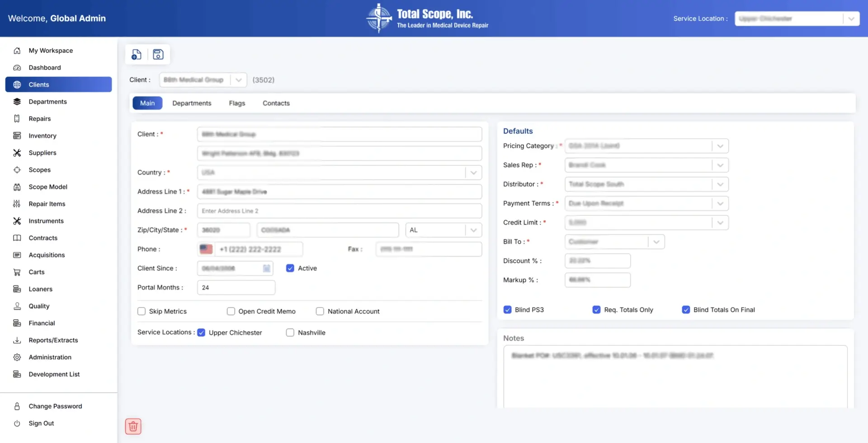The height and width of the screenshot is (443, 868).
Task: Click the Save client record icon
Action: coord(158,54)
